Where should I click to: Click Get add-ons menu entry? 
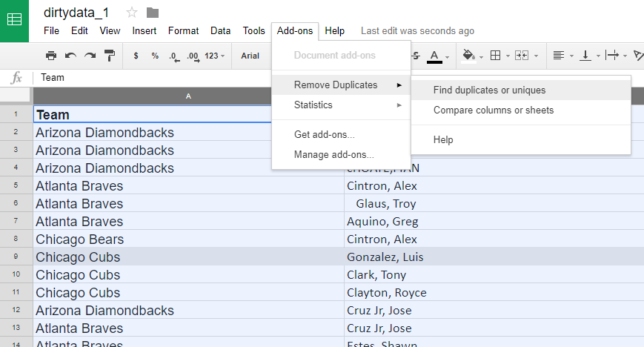tap(324, 135)
